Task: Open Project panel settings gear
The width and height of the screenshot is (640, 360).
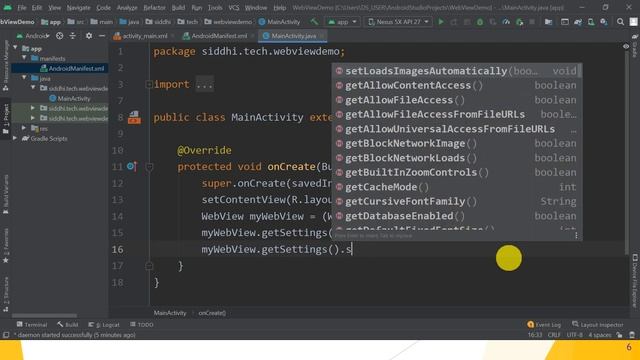Action: click(x=89, y=36)
